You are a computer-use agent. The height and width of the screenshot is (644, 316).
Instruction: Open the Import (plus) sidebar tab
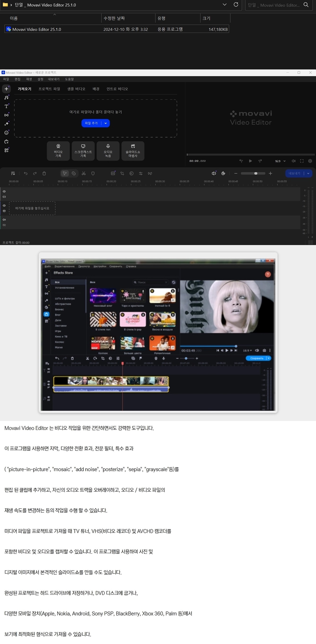click(6, 89)
